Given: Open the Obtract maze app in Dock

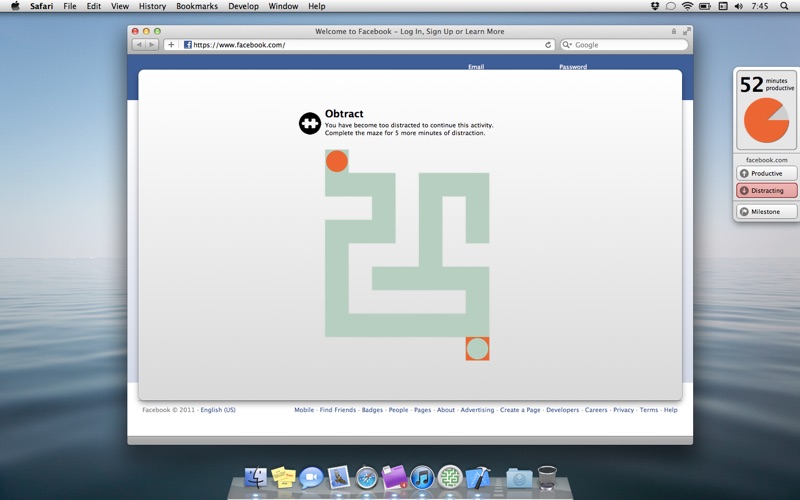Looking at the screenshot, I should pos(450,477).
